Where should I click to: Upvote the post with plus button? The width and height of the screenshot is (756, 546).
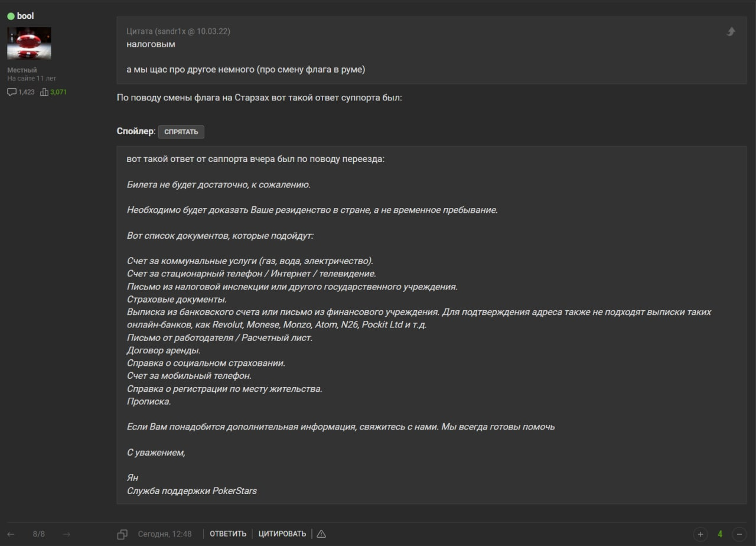(700, 534)
